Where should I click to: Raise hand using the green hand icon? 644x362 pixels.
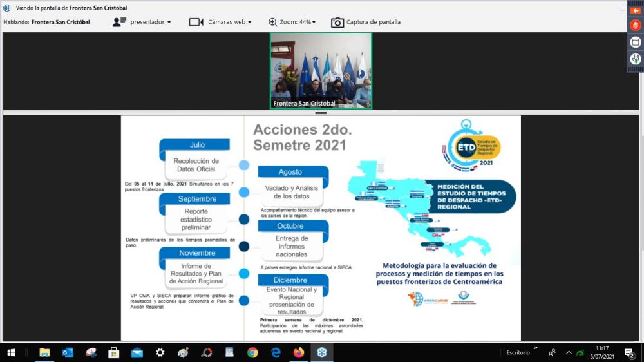(636, 59)
